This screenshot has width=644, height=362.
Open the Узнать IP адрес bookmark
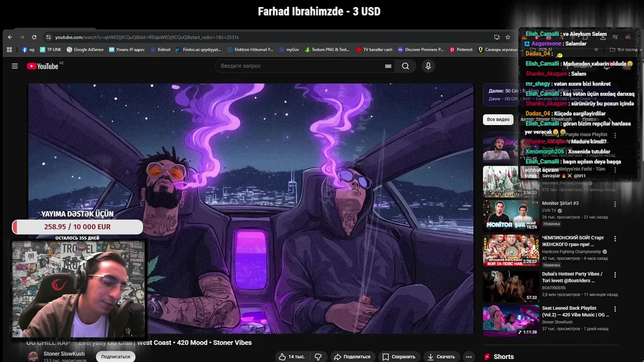pos(127,50)
